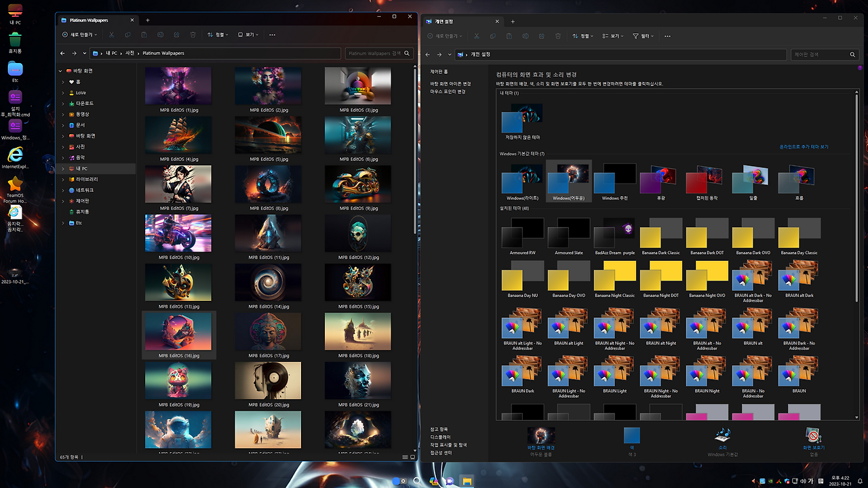
Task: Click the search magnifier in 제어판 검색 box
Action: click(852, 54)
